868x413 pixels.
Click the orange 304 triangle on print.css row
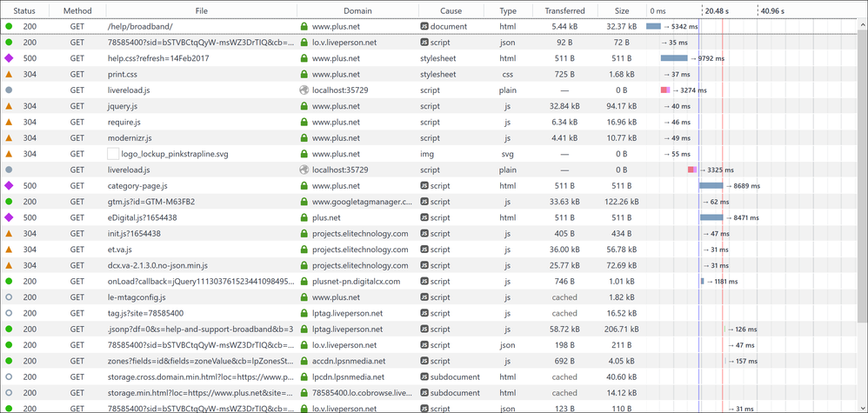click(9, 74)
